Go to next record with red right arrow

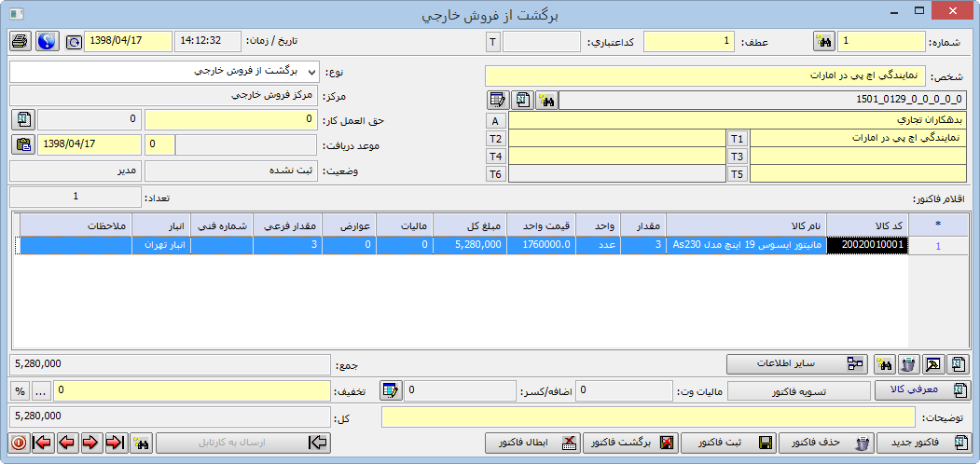click(90, 443)
